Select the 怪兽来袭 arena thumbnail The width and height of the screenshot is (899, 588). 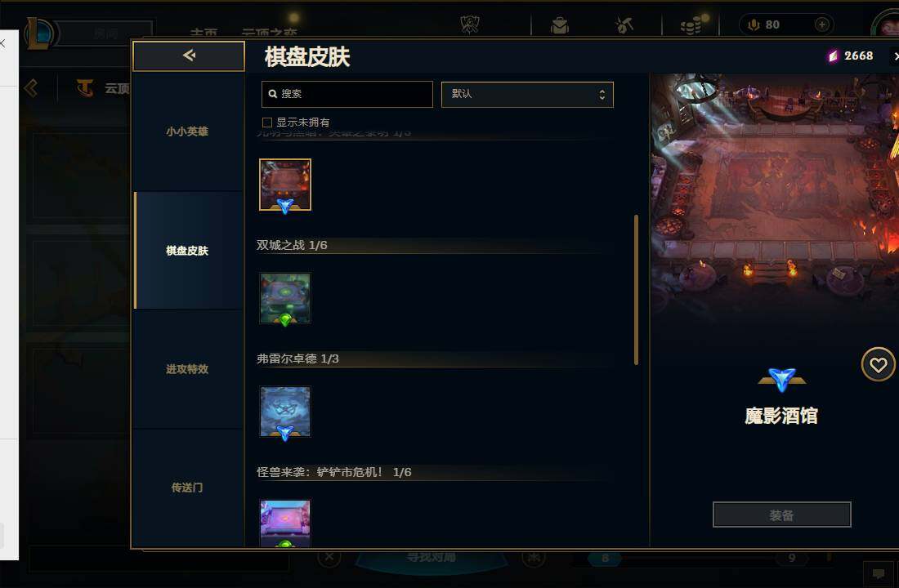(x=285, y=523)
